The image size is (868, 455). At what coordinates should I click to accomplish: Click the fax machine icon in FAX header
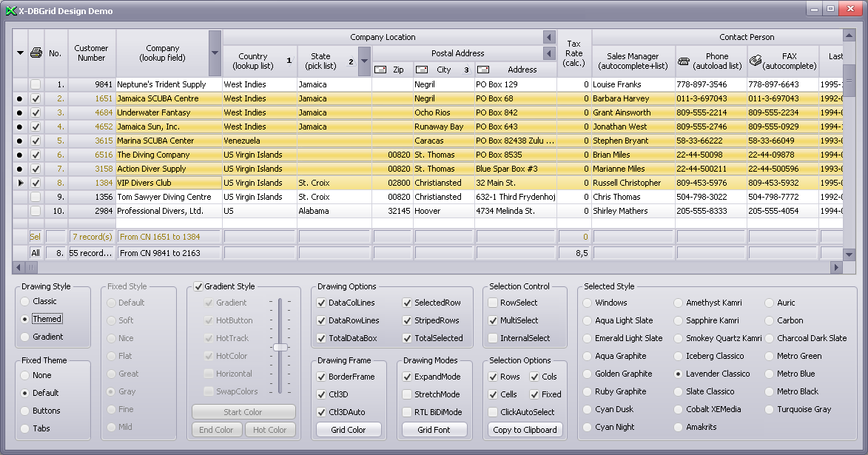[x=756, y=61]
